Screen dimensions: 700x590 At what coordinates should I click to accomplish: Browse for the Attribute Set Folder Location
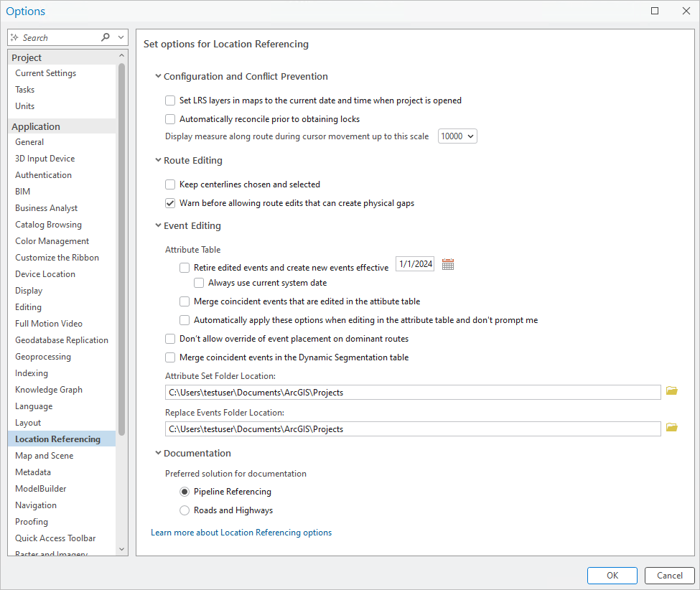(x=671, y=391)
